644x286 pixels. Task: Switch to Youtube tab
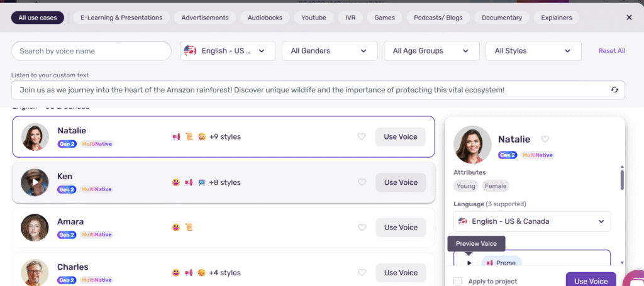(314, 18)
